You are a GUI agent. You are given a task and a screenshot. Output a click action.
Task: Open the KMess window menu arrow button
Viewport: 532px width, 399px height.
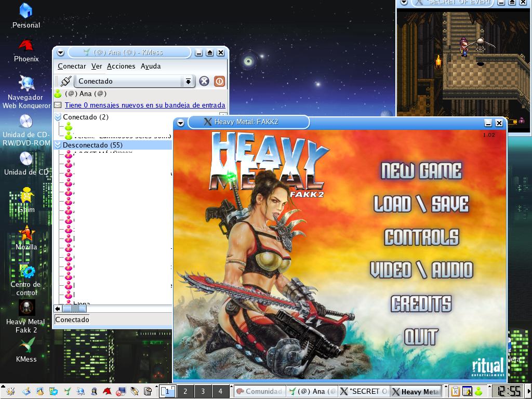click(60, 52)
